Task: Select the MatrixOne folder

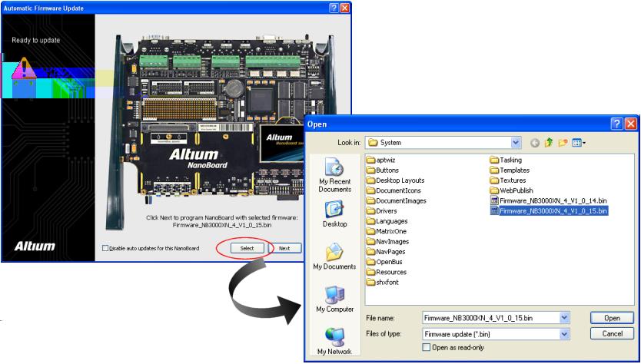Action: [387, 231]
